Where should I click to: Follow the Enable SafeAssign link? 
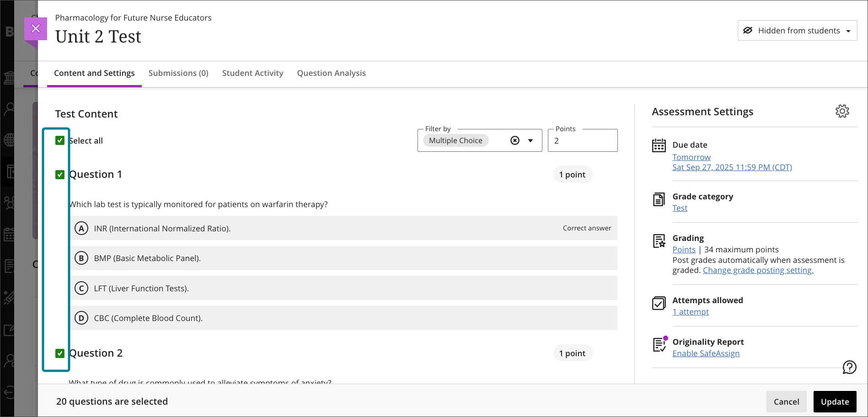pyautogui.click(x=706, y=353)
